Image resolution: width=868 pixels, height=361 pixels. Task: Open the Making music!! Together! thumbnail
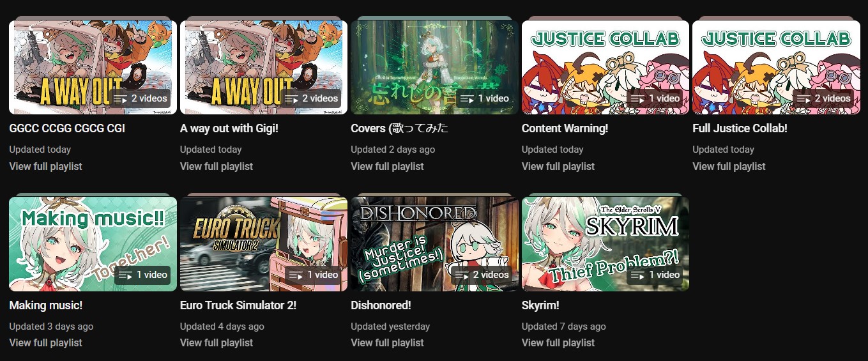click(93, 243)
